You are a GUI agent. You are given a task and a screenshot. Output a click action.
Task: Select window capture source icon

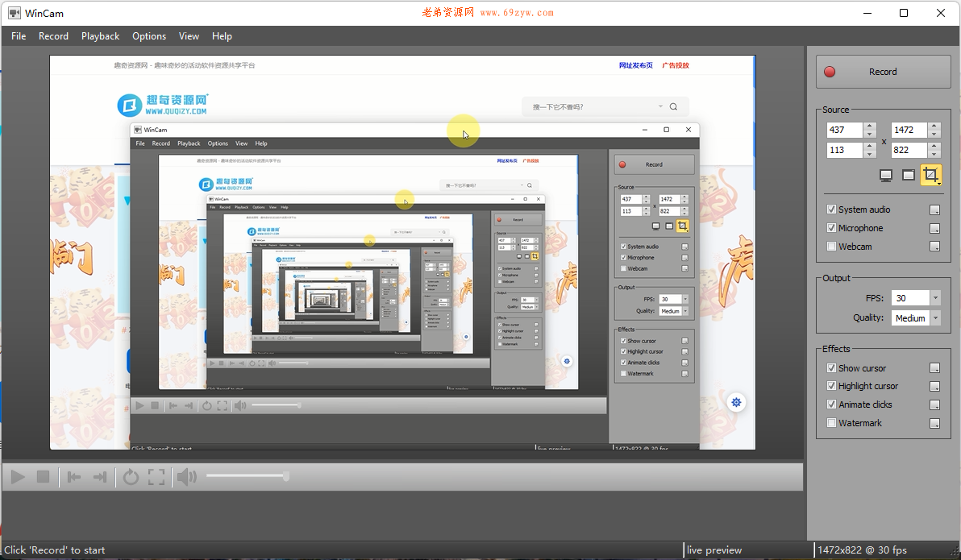point(909,175)
